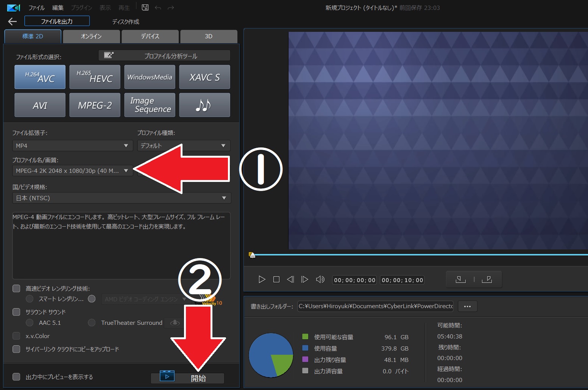The height and width of the screenshot is (390, 588).
Task: Click the MPEG-4 profile description text box
Action: [x=122, y=246]
